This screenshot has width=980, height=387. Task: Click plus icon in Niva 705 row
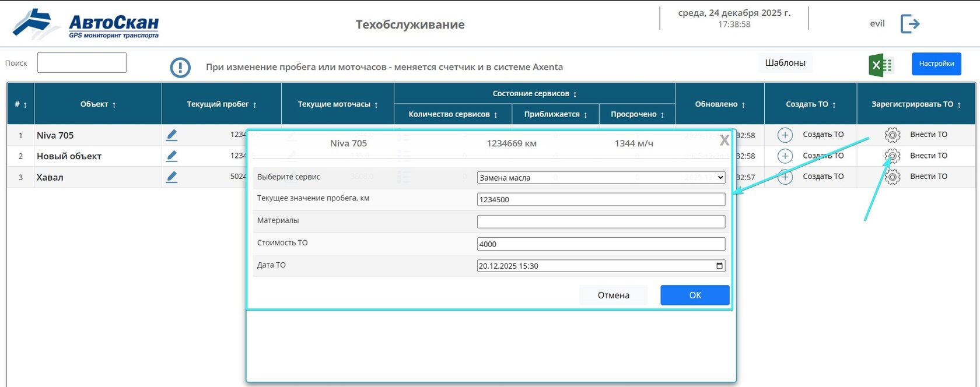785,135
